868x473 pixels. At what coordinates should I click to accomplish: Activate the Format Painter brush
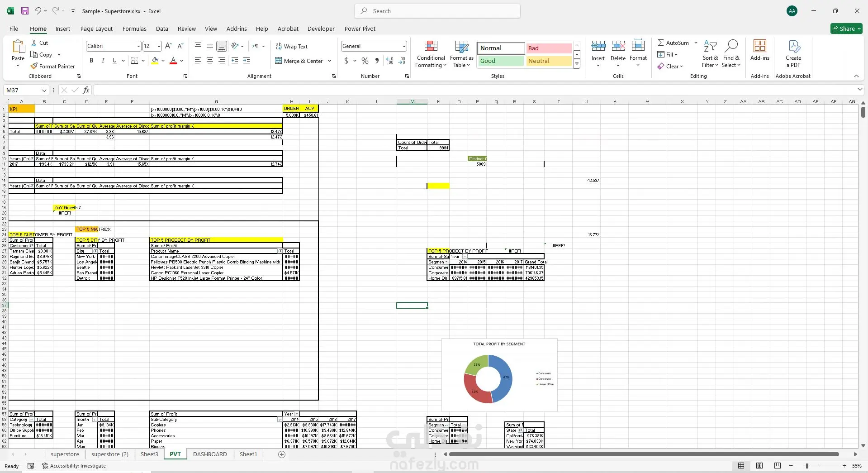[52, 67]
